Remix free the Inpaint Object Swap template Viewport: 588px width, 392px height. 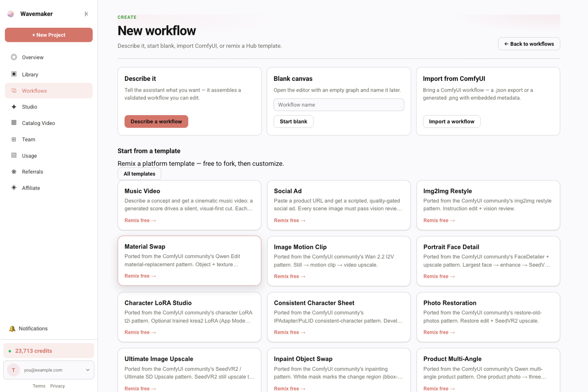[x=290, y=388]
